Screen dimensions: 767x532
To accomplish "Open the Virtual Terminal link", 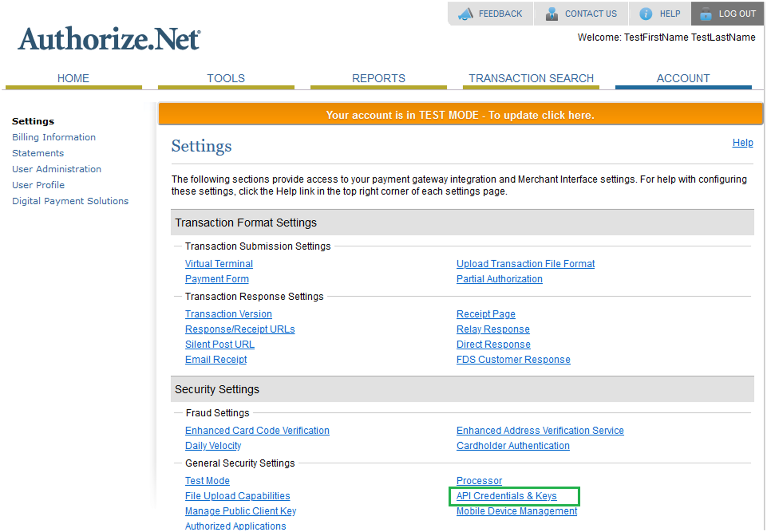I will coord(219,264).
